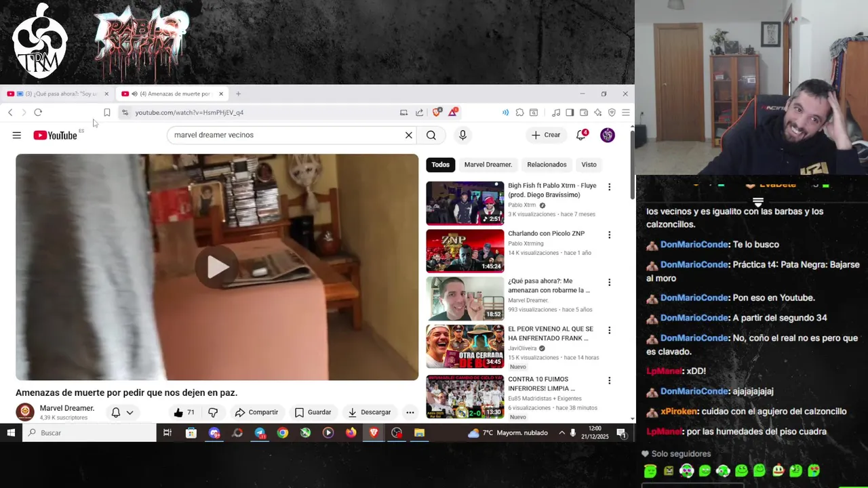Screen dimensions: 868x488
Task: Close the ¿Qué pasa ahora? browser tab
Action: 106,94
